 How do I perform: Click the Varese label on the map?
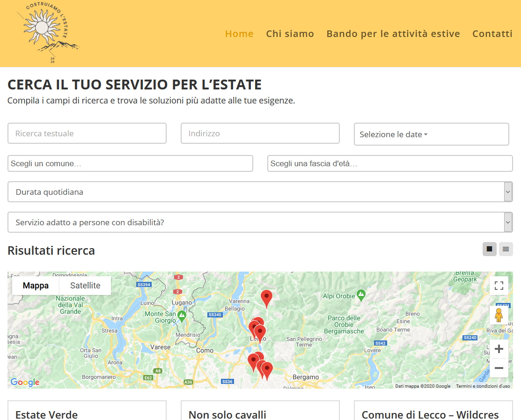160,347
